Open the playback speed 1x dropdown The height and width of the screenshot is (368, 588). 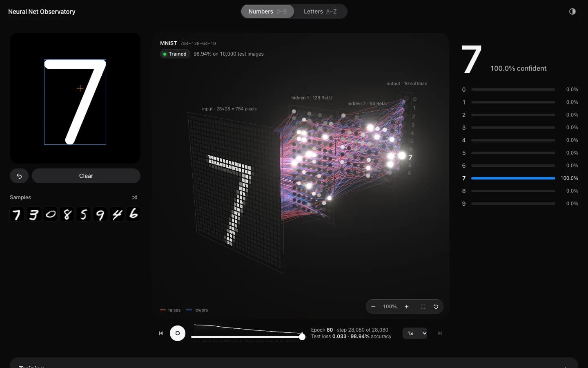(415, 333)
